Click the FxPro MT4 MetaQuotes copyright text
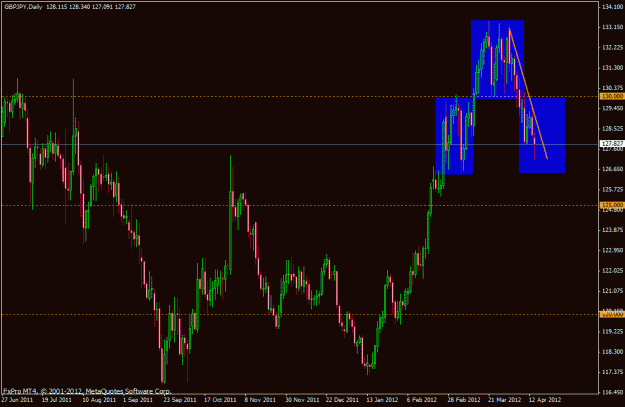This screenshot has width=625, height=407. pos(87,391)
